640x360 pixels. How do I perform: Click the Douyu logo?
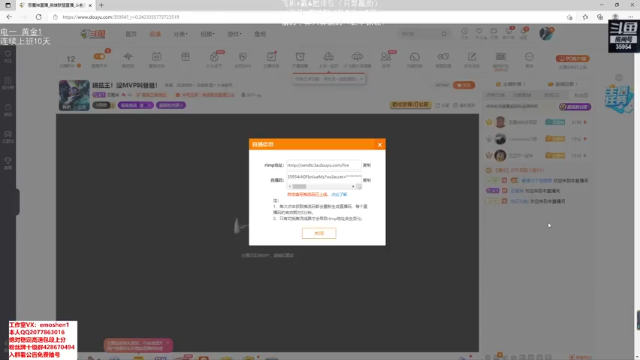click(93, 34)
